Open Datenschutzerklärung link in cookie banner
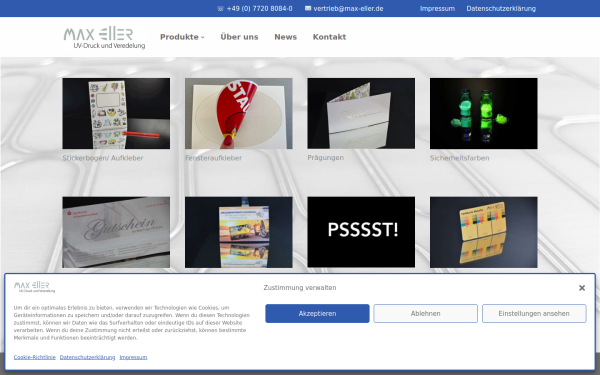 (x=87, y=357)
